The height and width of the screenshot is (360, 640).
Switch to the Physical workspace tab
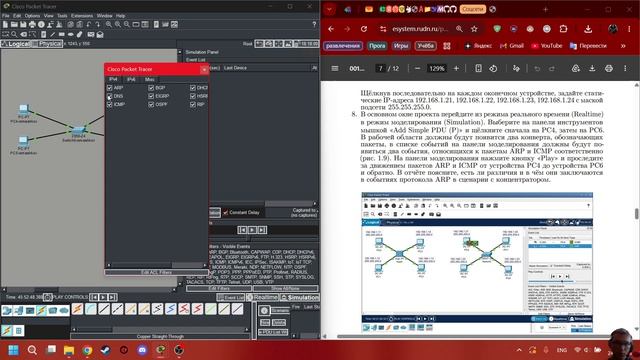click(x=47, y=44)
